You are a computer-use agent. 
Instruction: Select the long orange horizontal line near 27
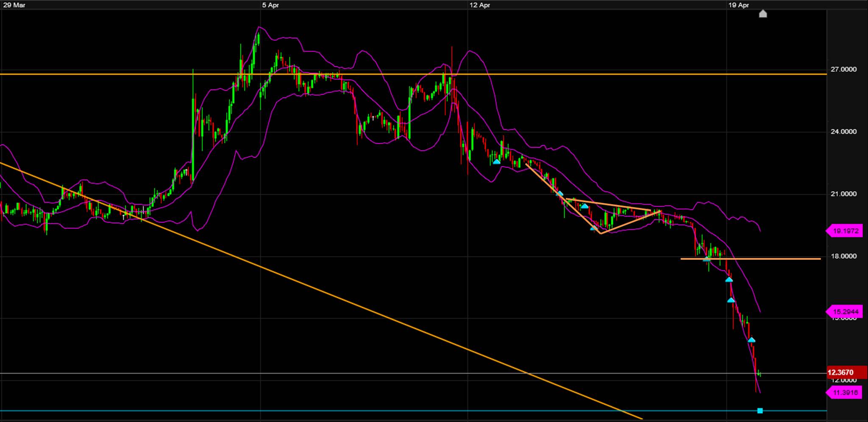point(127,75)
